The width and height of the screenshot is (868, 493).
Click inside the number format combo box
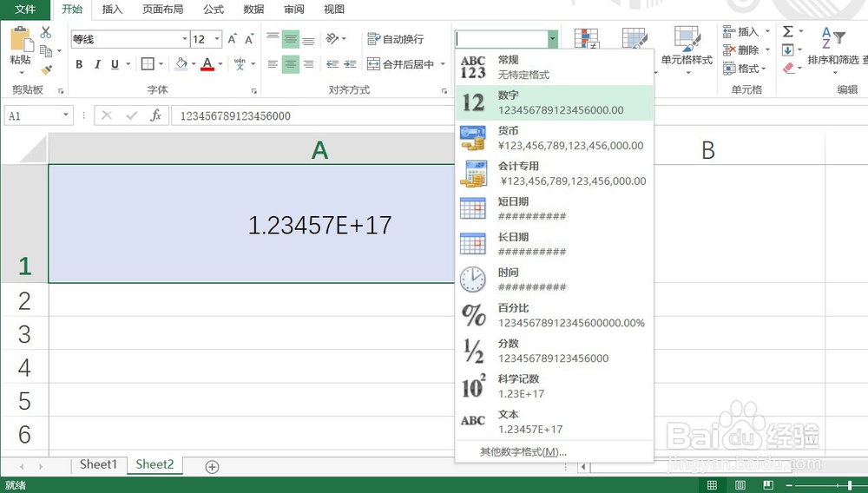pyautogui.click(x=501, y=39)
